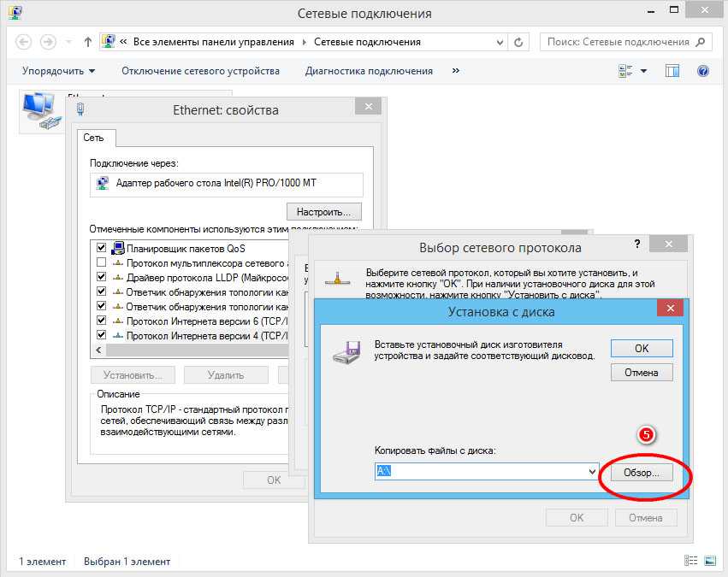The height and width of the screenshot is (577, 728).
Task: Switch to large icons view in status bar
Action: [708, 561]
